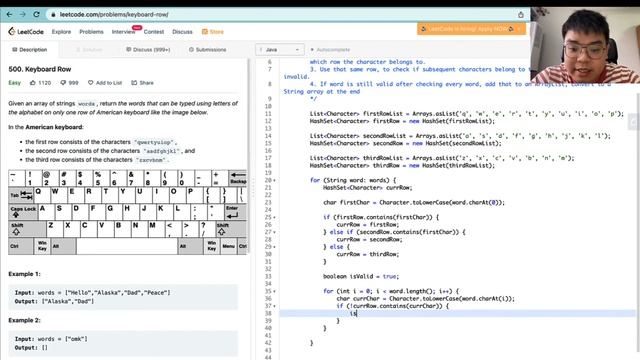
Task: Open the Interview menu
Action: pos(123,32)
